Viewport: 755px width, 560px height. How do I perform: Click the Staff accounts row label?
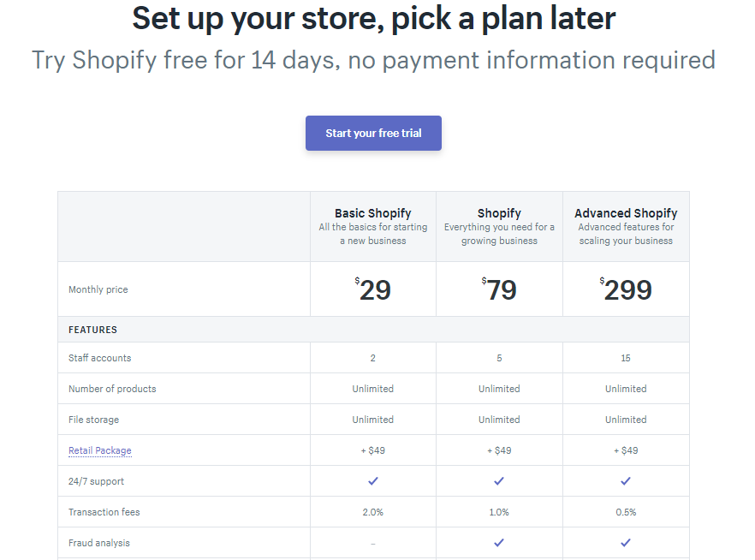(x=99, y=358)
